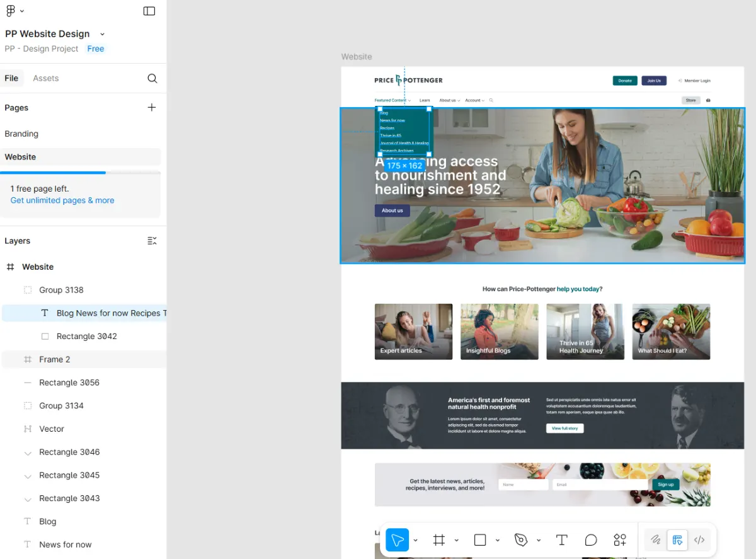Switch to Draw mode

coord(656,540)
